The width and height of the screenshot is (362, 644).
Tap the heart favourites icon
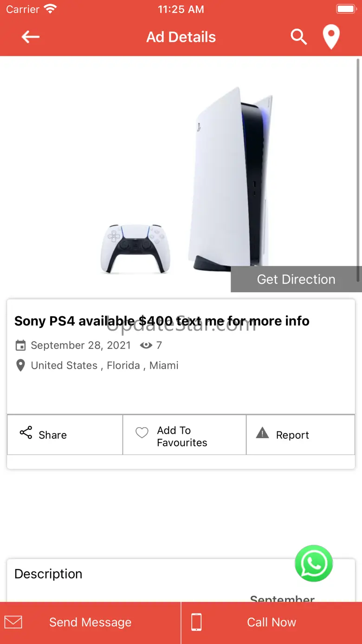click(142, 433)
